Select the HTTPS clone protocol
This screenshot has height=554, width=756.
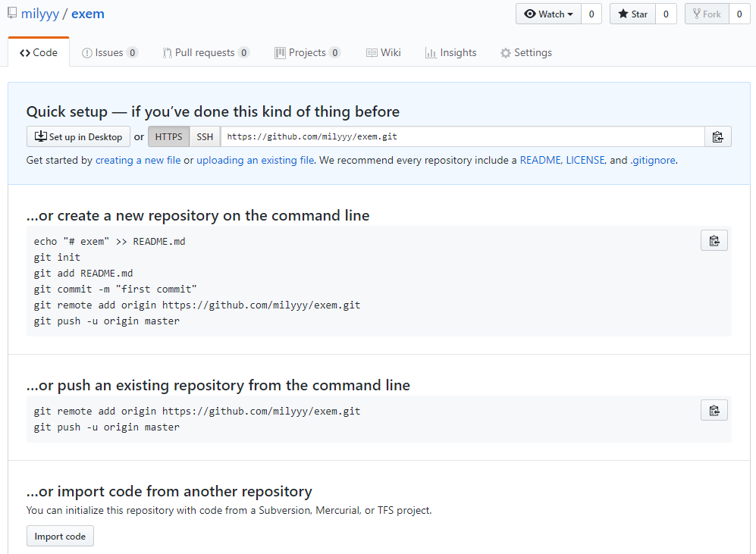(169, 137)
